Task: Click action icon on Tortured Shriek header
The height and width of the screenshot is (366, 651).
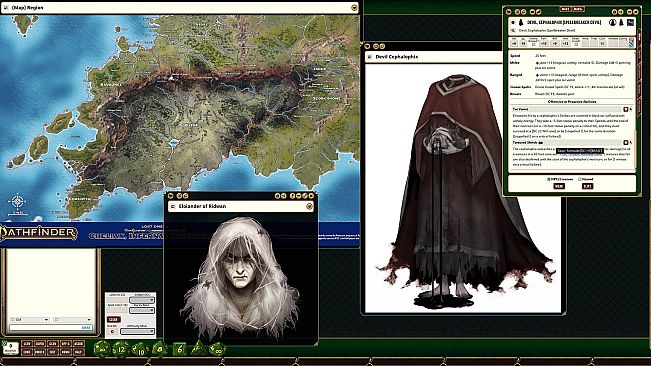Action: (626, 142)
